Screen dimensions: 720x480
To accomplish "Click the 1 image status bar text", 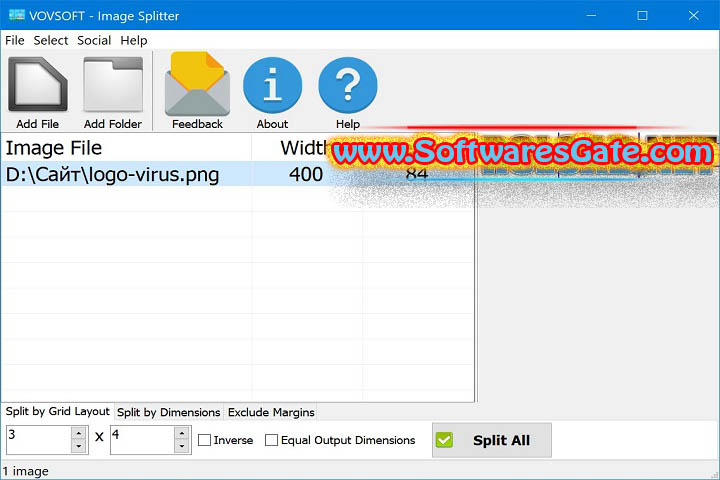I will [26, 471].
